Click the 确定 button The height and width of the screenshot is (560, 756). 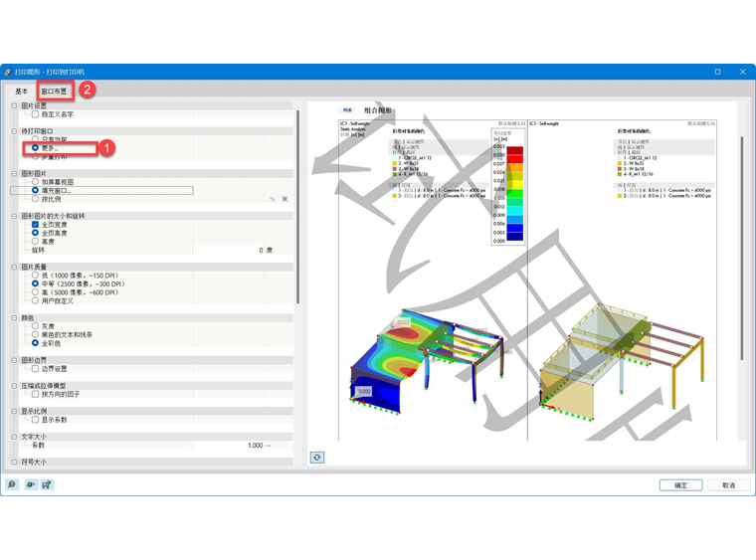[x=680, y=485]
